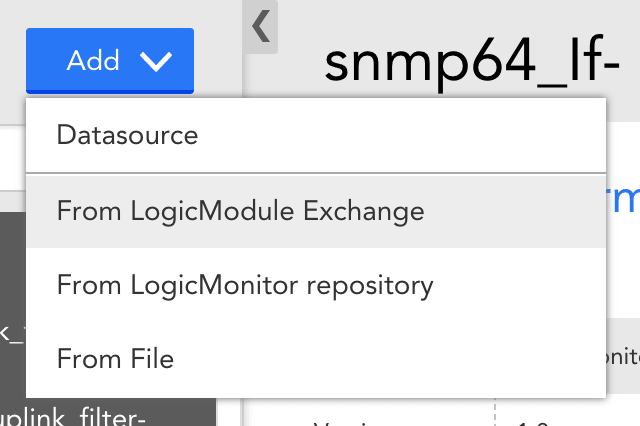640x426 pixels.
Task: Select the uplink_filter- item in sidebar list
Action: (x=73, y=418)
